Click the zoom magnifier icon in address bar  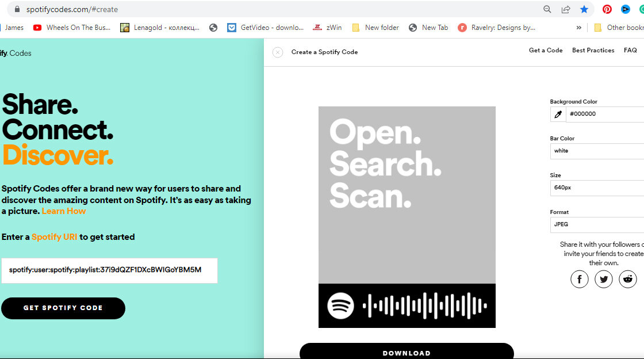coord(547,9)
